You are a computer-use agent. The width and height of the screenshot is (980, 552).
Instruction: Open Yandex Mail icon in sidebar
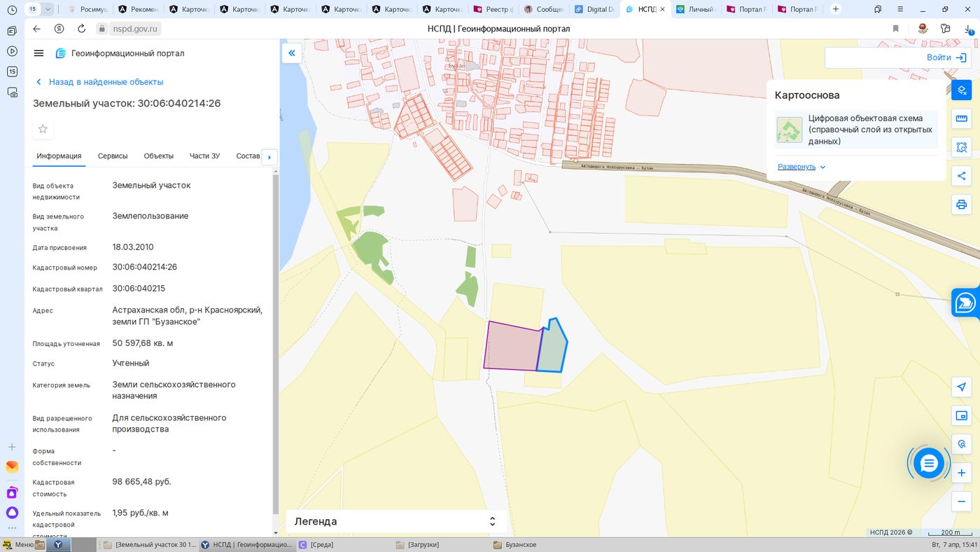point(12,467)
